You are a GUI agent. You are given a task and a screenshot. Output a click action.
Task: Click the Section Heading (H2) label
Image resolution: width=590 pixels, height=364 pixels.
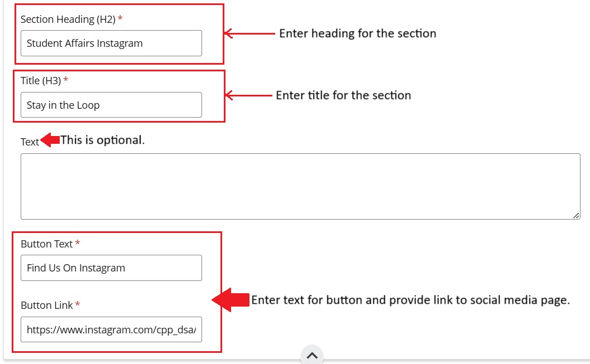pos(68,20)
